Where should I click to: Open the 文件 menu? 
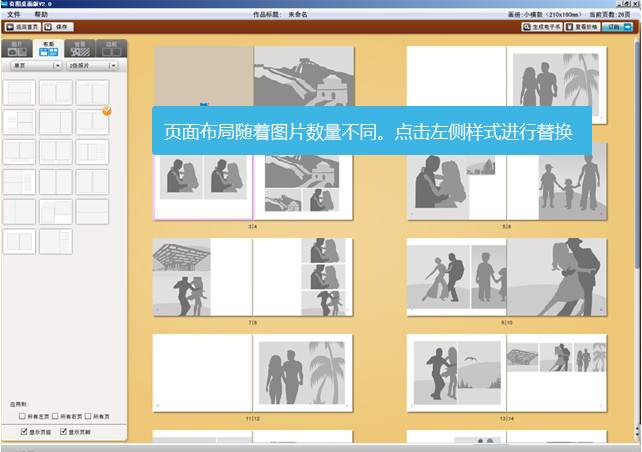coord(14,14)
